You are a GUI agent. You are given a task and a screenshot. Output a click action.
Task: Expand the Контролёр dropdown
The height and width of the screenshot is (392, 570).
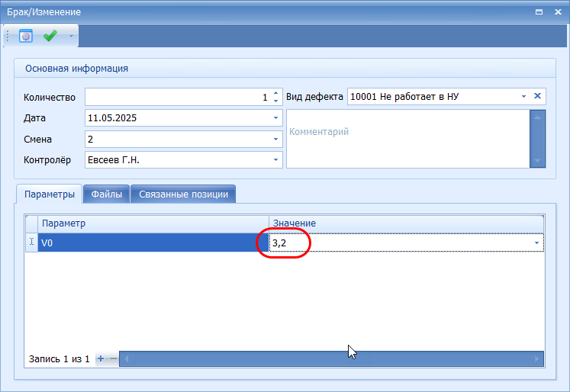click(x=275, y=160)
